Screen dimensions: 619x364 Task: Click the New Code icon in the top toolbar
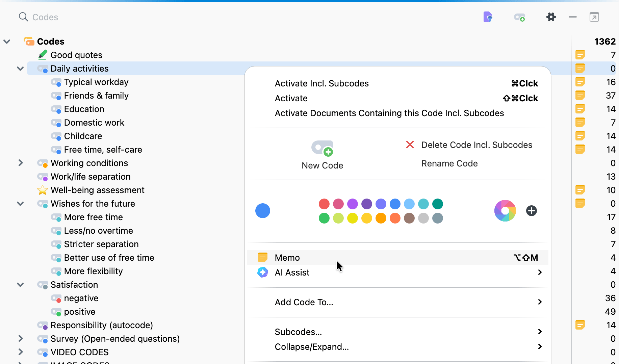coord(519,17)
